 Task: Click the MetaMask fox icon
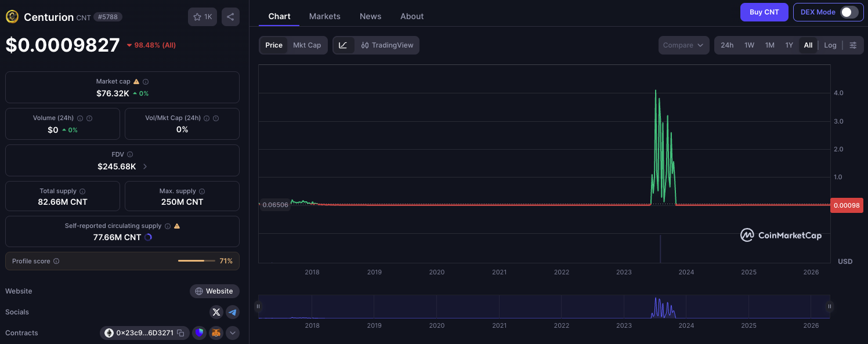[216, 333]
